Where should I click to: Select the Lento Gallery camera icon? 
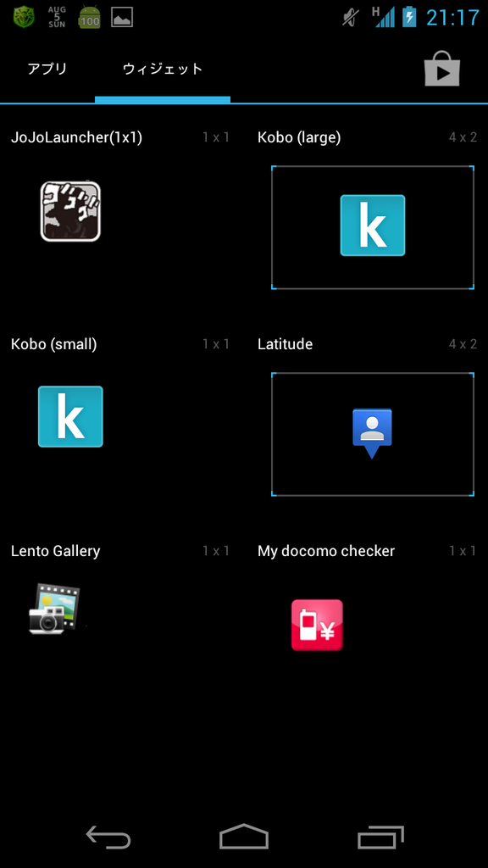click(55, 608)
